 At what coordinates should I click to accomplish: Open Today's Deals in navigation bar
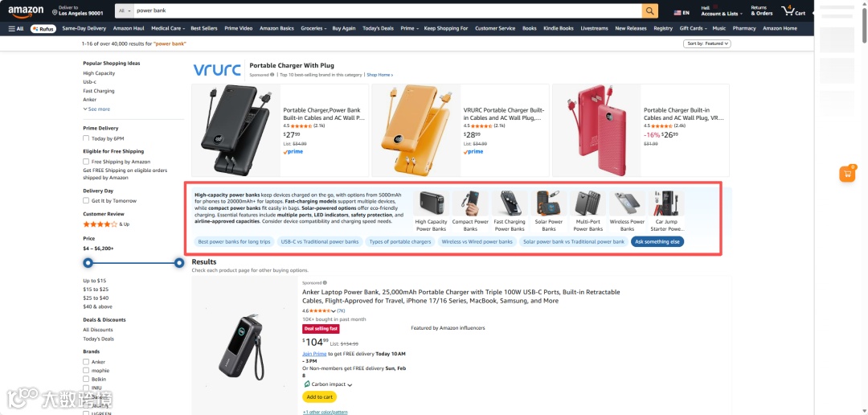(x=377, y=28)
